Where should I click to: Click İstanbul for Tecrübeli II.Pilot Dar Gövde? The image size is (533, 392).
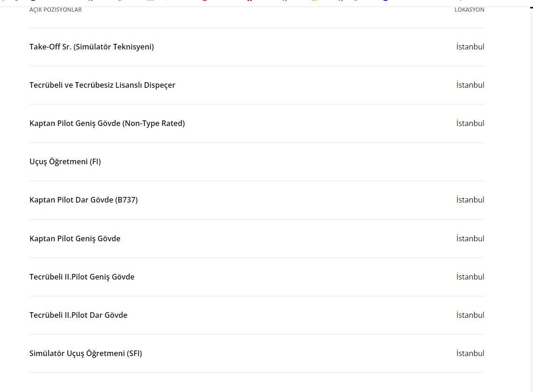pos(470,315)
